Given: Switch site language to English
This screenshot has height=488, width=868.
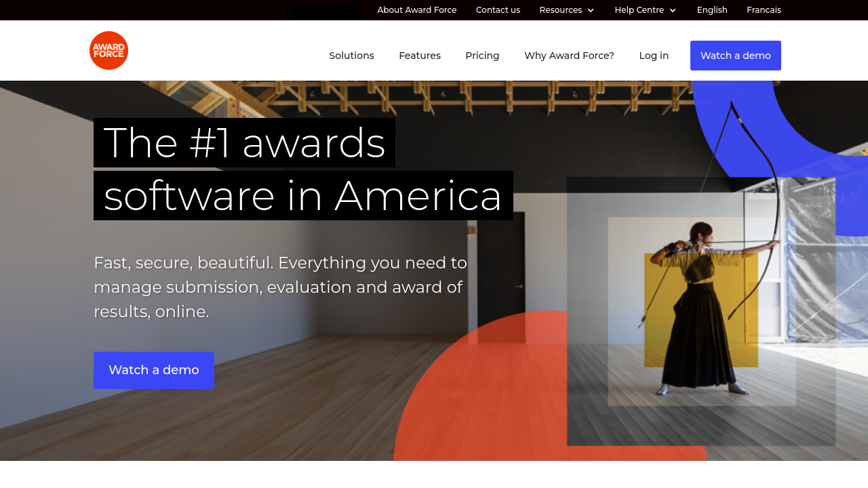Looking at the screenshot, I should pos(712,10).
